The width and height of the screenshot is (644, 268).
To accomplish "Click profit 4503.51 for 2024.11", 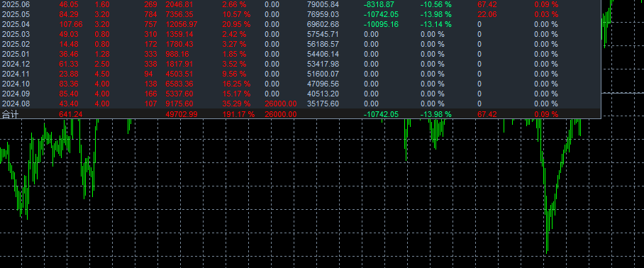I will click(x=179, y=74).
